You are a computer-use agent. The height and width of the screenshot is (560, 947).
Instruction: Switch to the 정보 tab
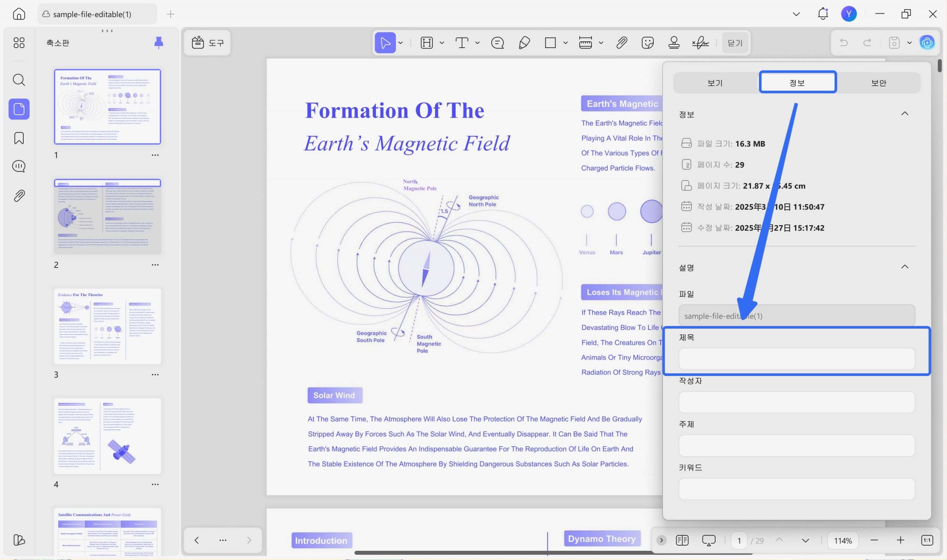797,82
